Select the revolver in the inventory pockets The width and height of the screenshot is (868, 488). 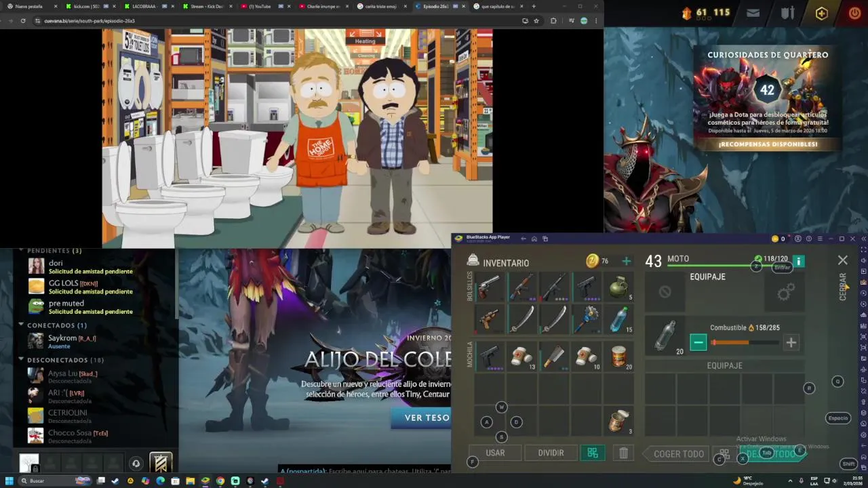click(488, 287)
